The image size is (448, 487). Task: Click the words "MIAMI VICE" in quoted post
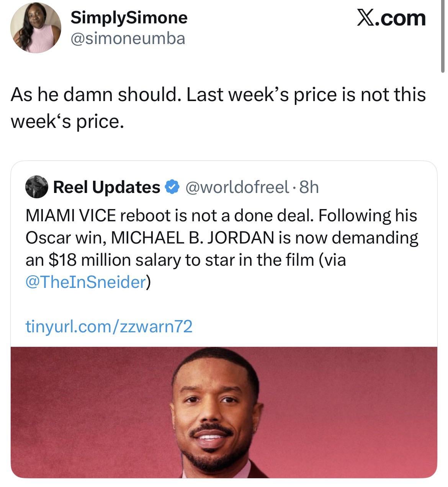pyautogui.click(x=70, y=216)
